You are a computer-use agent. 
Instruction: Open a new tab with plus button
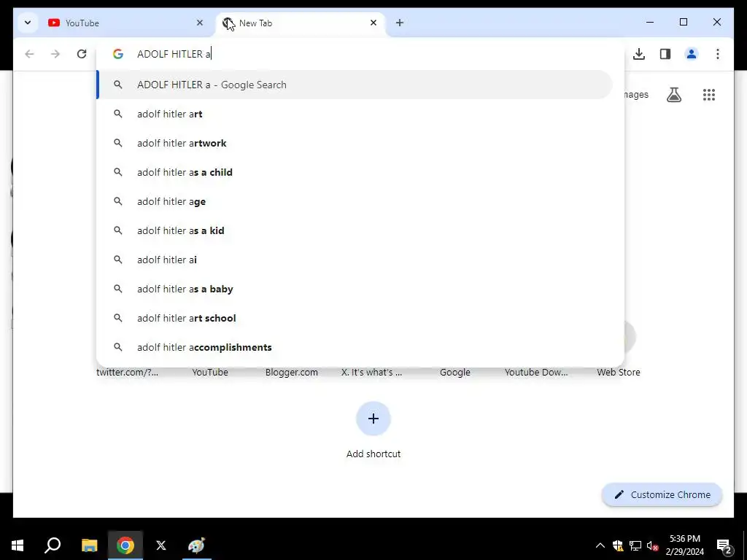pos(400,23)
